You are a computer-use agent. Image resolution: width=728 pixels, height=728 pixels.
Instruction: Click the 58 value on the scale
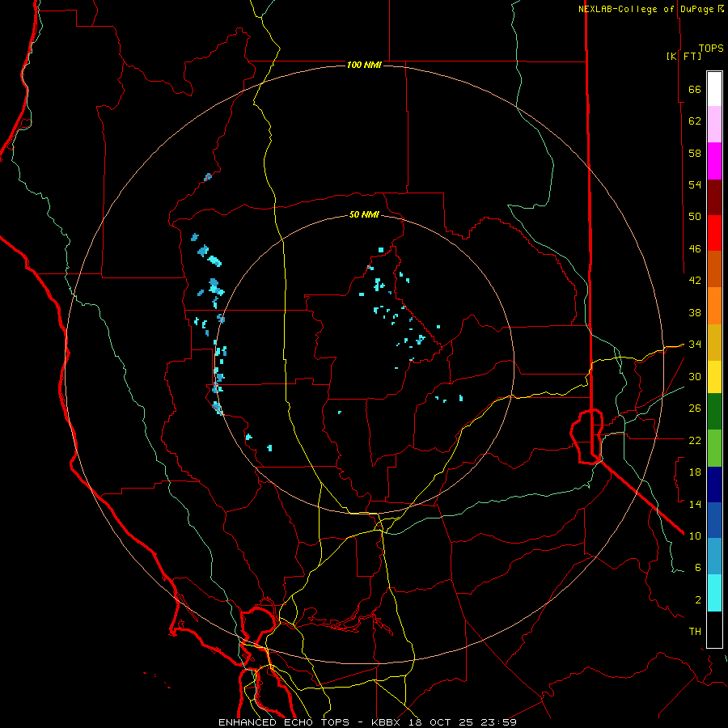695,153
